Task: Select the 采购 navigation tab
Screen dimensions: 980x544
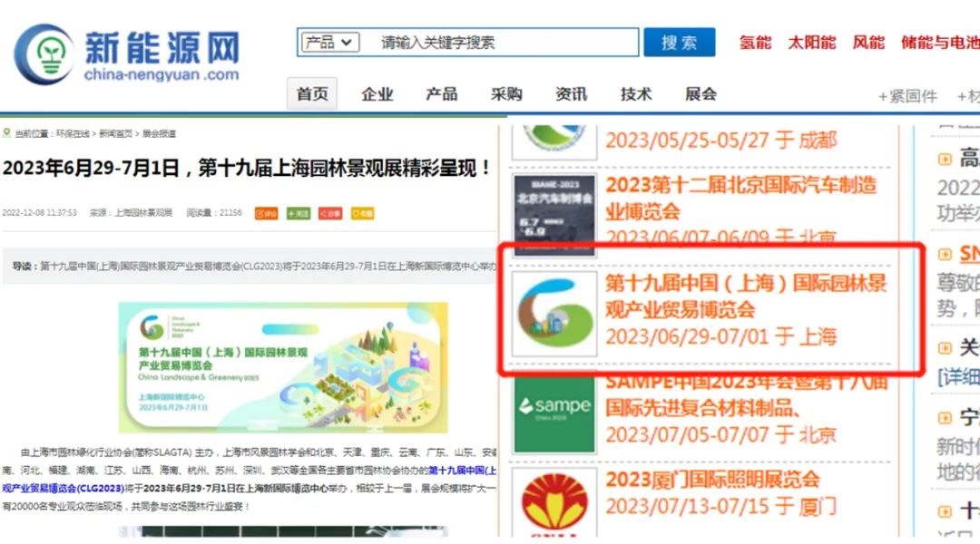Action: (506, 94)
